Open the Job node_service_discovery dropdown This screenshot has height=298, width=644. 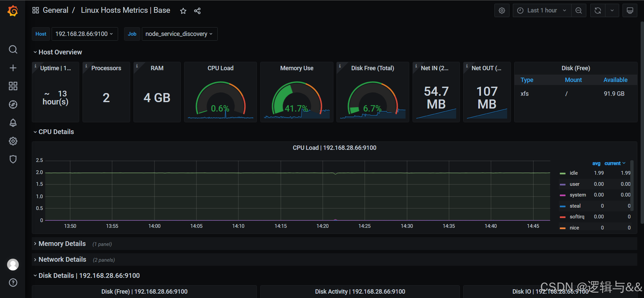(x=179, y=34)
